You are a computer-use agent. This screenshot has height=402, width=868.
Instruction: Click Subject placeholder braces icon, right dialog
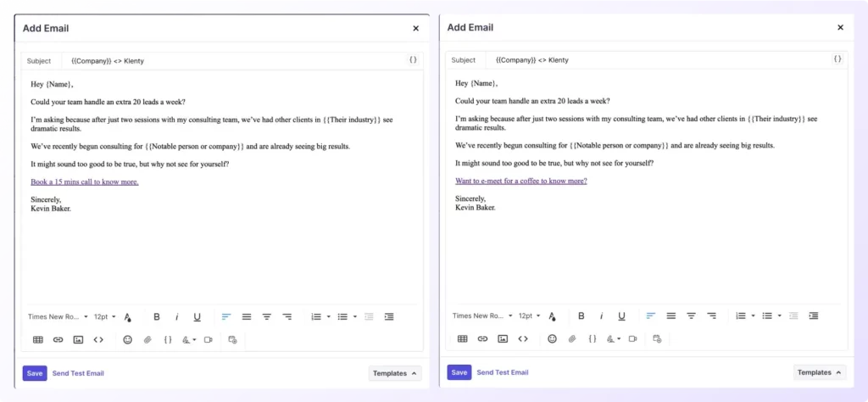pos(837,59)
